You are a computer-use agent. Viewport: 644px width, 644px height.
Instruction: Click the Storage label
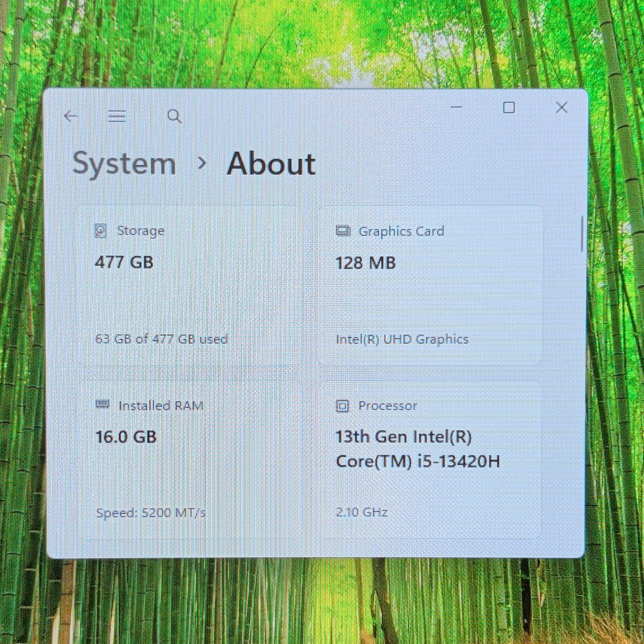pos(141,231)
